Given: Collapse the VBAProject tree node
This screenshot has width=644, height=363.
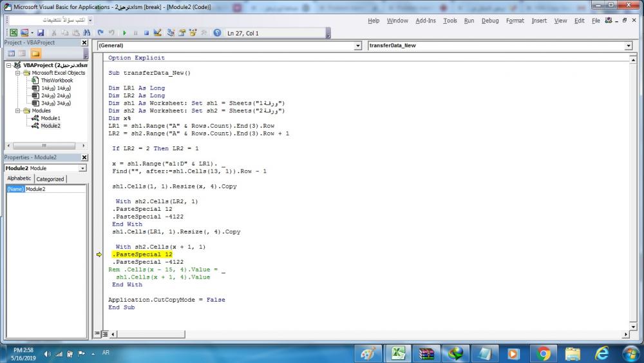Looking at the screenshot, I should coord(8,65).
